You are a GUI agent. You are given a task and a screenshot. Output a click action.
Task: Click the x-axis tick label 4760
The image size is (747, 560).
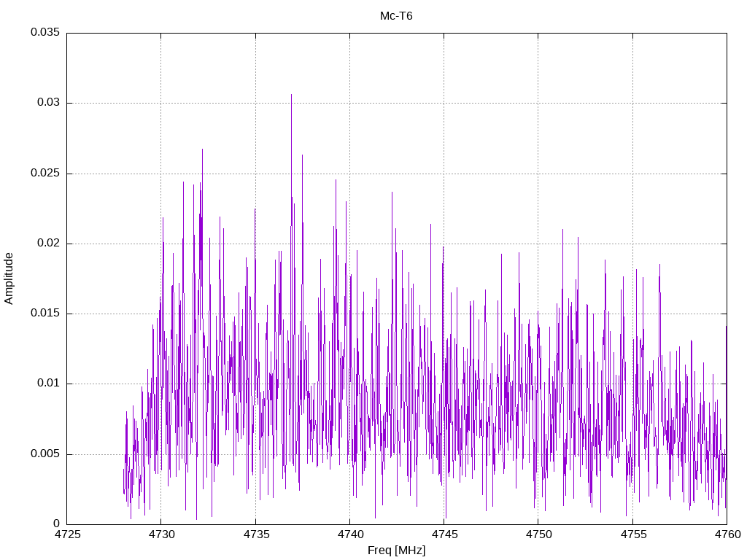click(x=727, y=534)
